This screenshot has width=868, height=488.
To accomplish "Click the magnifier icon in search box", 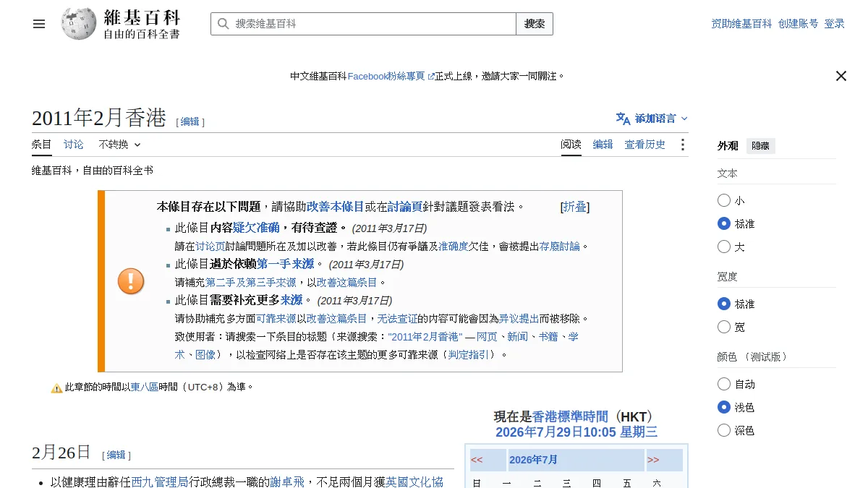I will tap(224, 24).
